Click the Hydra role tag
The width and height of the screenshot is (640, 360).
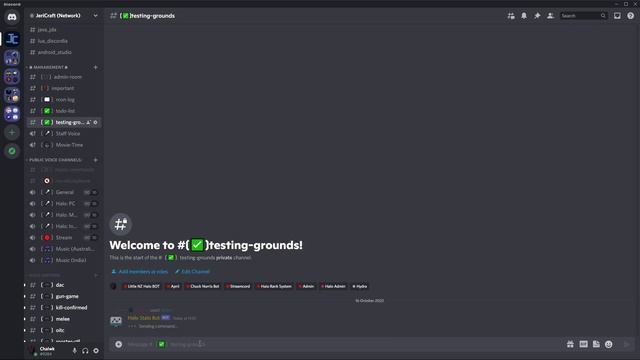coord(360,287)
